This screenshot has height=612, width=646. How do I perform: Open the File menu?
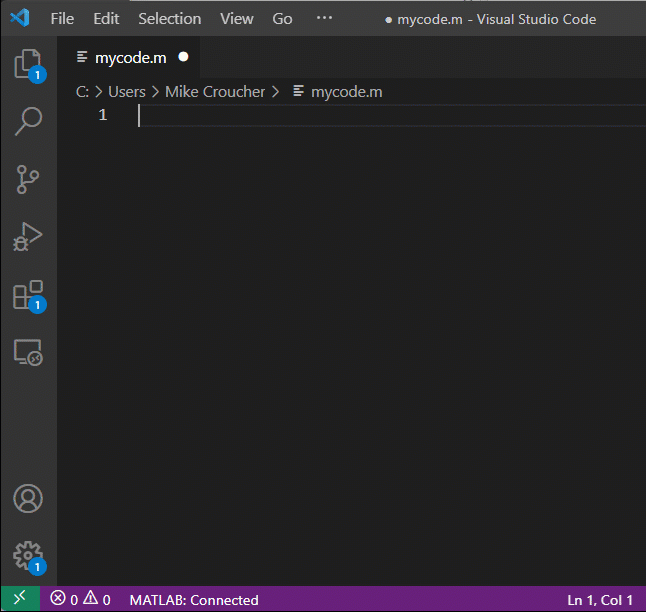62,19
